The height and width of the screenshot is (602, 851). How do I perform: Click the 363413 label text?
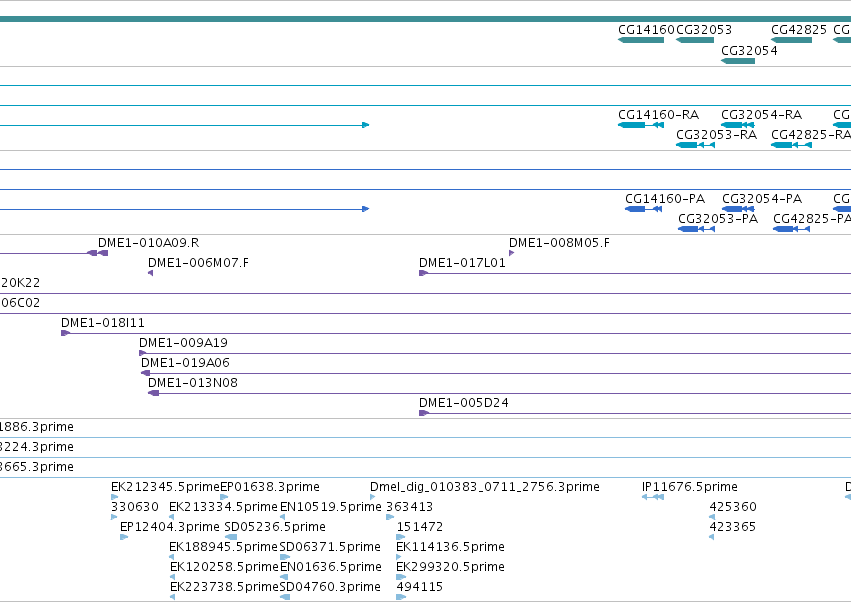point(409,507)
